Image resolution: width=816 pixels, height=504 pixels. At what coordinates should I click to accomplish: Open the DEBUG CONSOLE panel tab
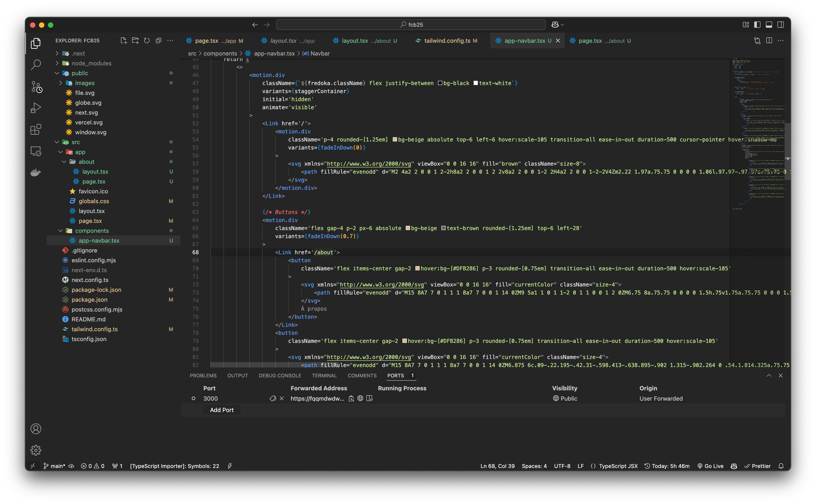click(280, 376)
